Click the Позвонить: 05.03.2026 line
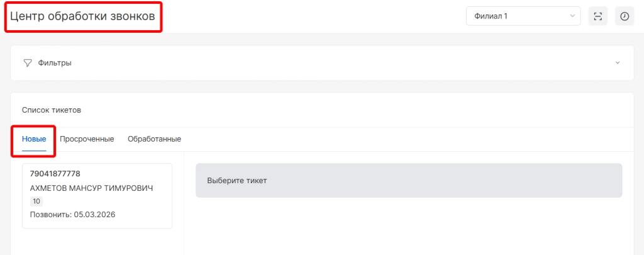Screen dimensions: 644x255 (72, 215)
